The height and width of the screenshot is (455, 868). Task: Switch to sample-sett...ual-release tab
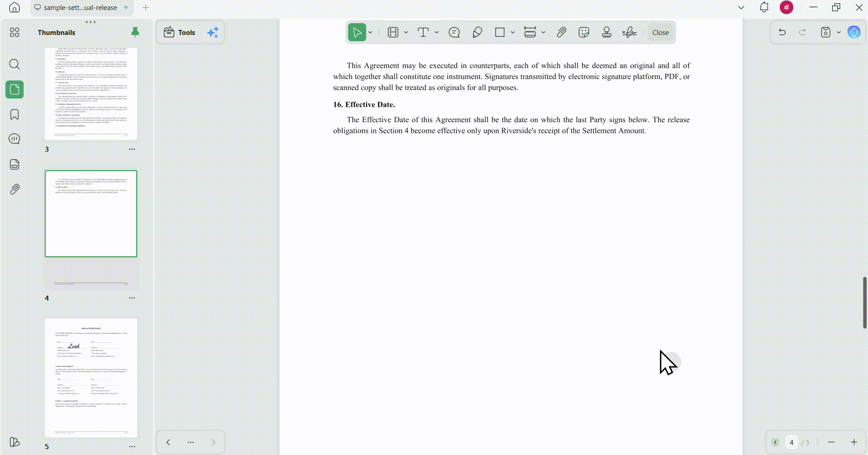click(x=82, y=7)
